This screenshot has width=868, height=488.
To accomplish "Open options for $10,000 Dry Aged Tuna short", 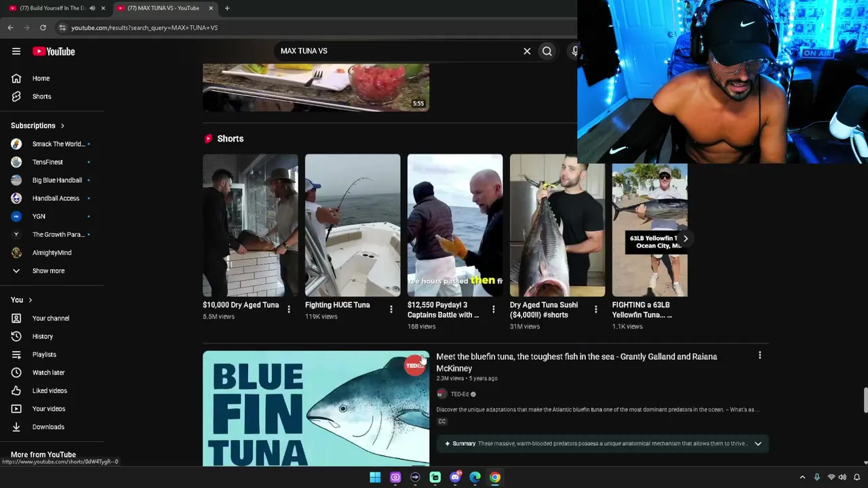I will point(289,310).
